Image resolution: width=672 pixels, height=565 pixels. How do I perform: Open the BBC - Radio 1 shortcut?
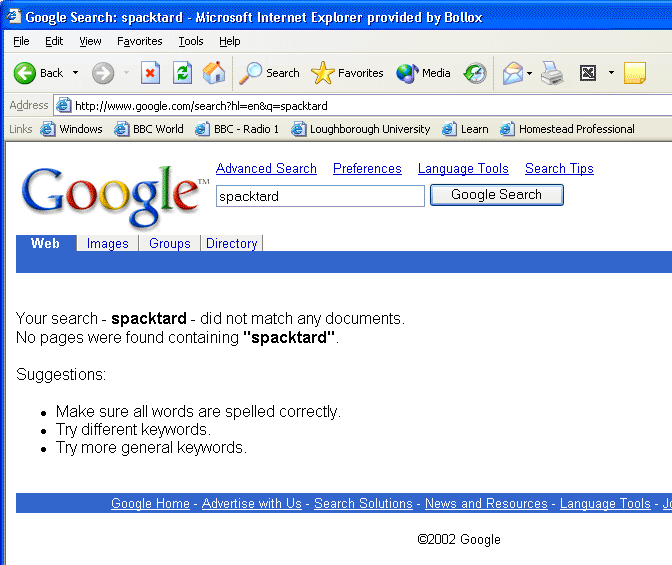(x=237, y=129)
